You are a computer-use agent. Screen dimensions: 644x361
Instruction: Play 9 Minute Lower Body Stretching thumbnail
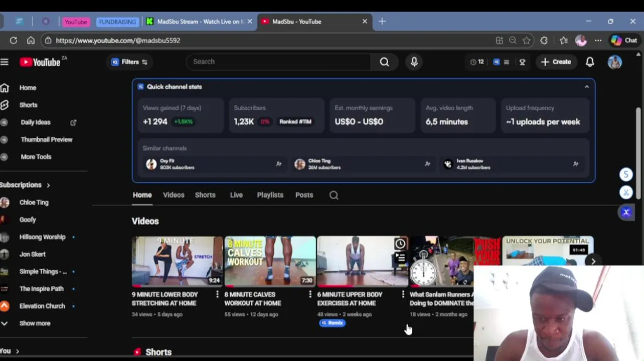coord(177,261)
